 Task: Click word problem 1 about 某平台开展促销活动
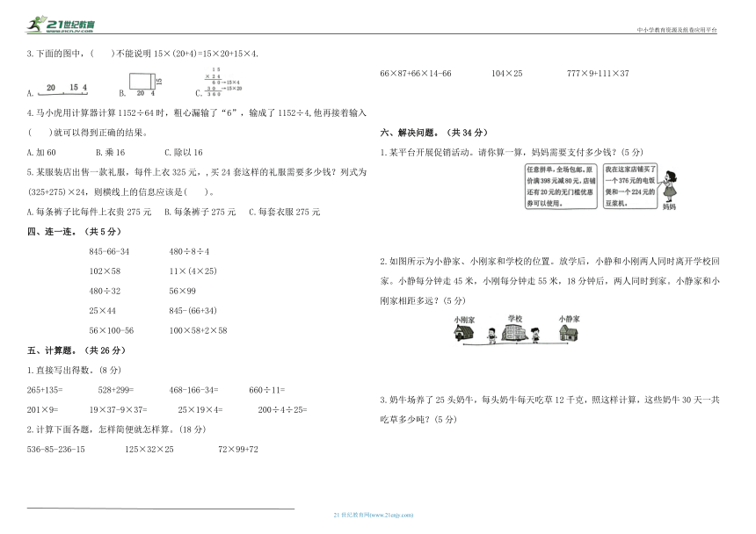(512, 152)
